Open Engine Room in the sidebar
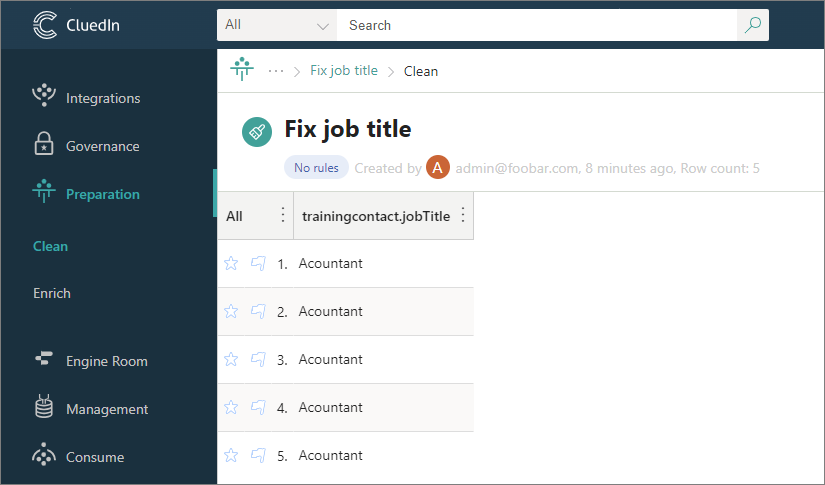825x485 pixels. (x=106, y=361)
